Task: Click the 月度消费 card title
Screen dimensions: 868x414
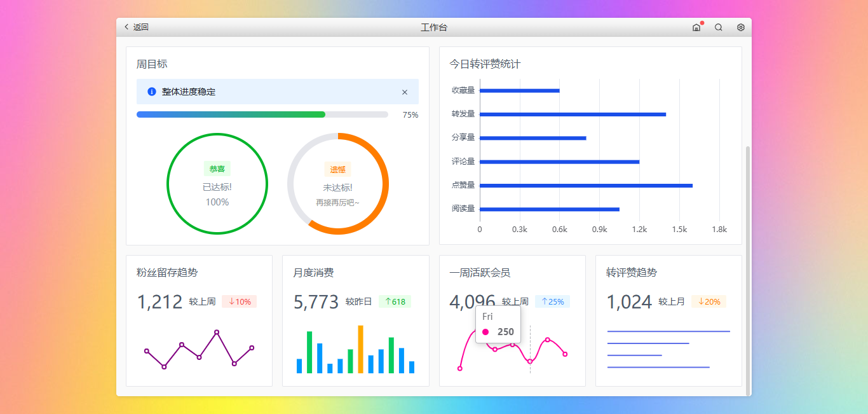Action: tap(313, 272)
